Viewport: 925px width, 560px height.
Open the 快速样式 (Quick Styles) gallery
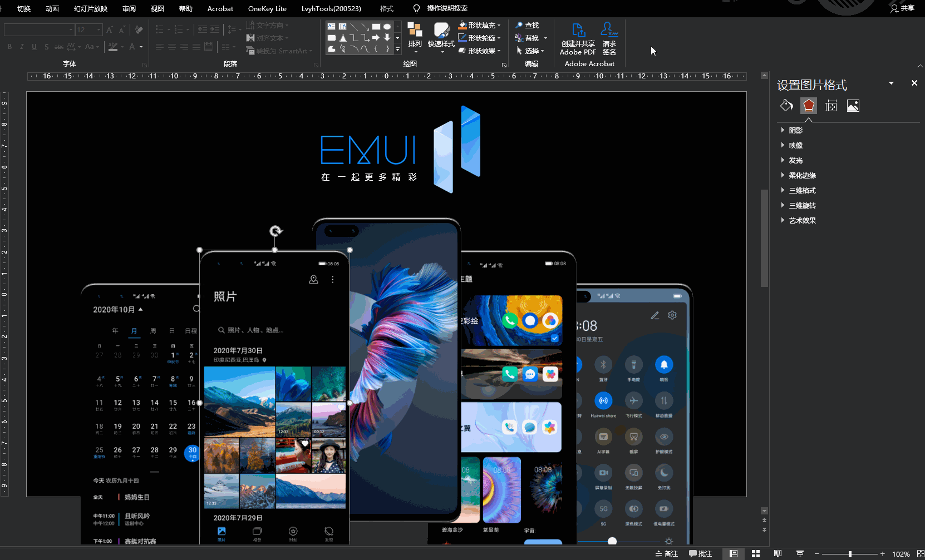coord(441,37)
